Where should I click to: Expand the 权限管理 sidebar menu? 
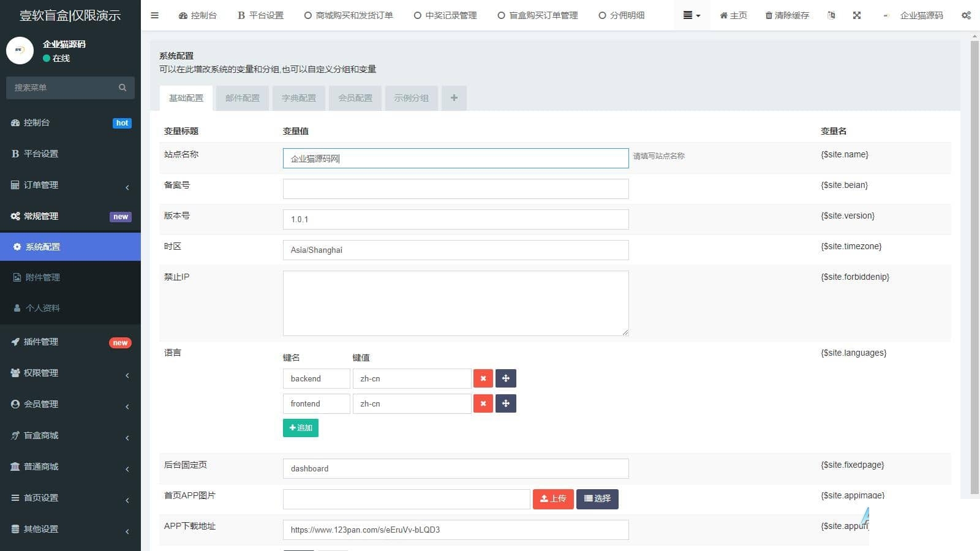click(70, 373)
